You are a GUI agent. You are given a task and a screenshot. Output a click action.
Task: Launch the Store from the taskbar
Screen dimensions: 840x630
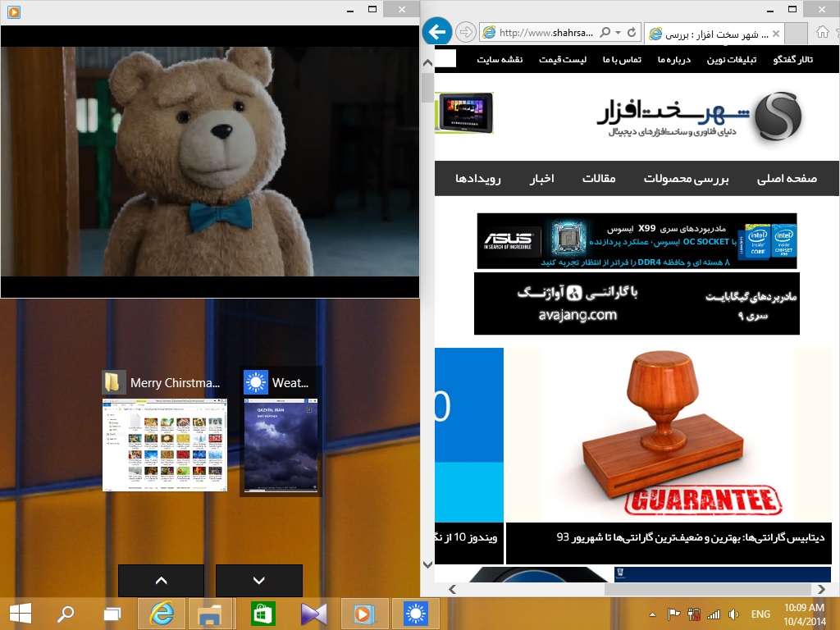(262, 614)
